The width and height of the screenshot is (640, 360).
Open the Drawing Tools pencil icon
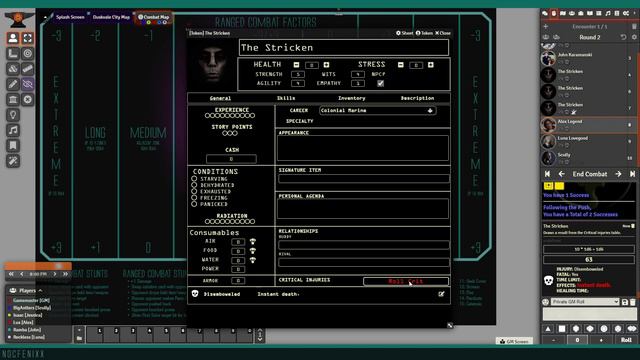13,84
